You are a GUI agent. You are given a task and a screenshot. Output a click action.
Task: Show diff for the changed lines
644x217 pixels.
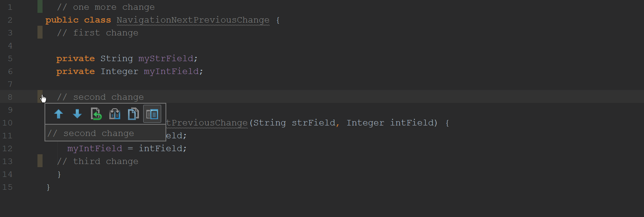[115, 114]
